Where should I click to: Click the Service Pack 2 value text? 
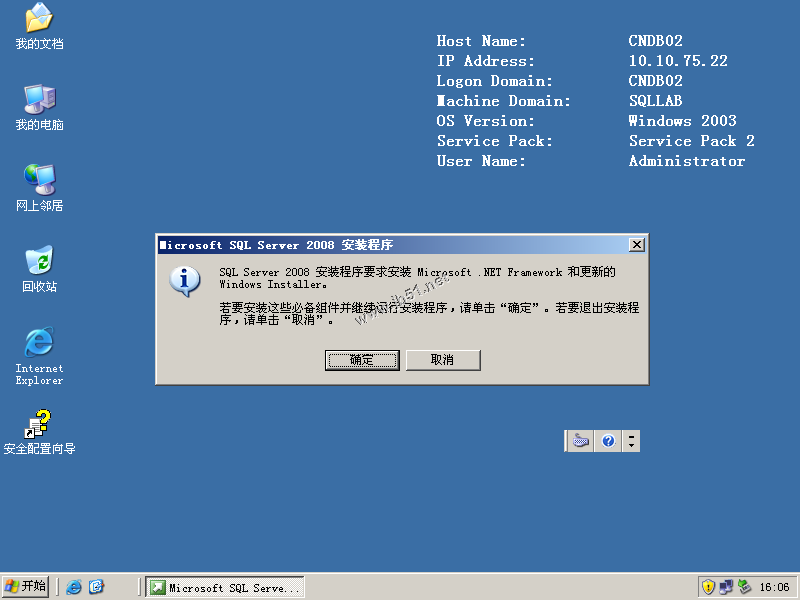point(692,141)
